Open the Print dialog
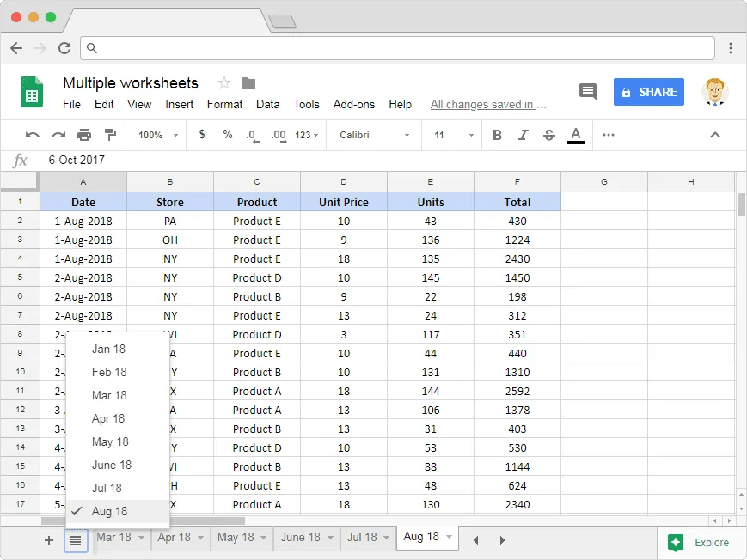747x560 pixels. [x=83, y=135]
